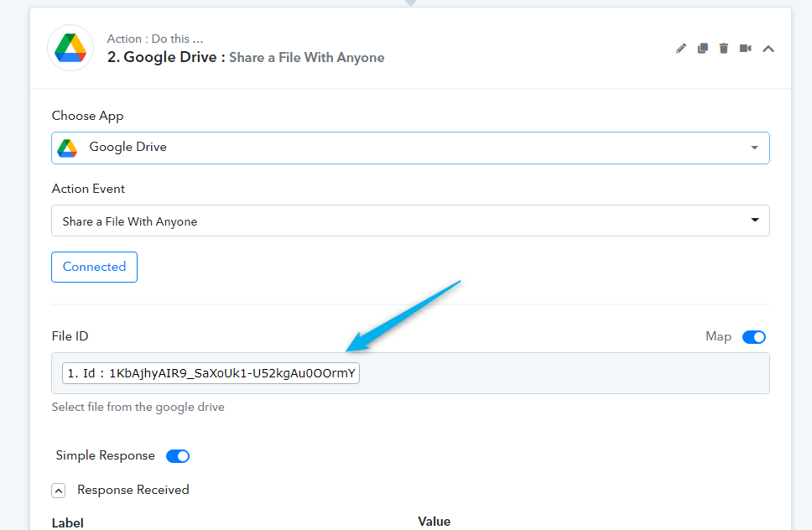812x530 pixels.
Task: Open the Choose App Google Drive dropdown
Action: pyautogui.click(x=410, y=148)
